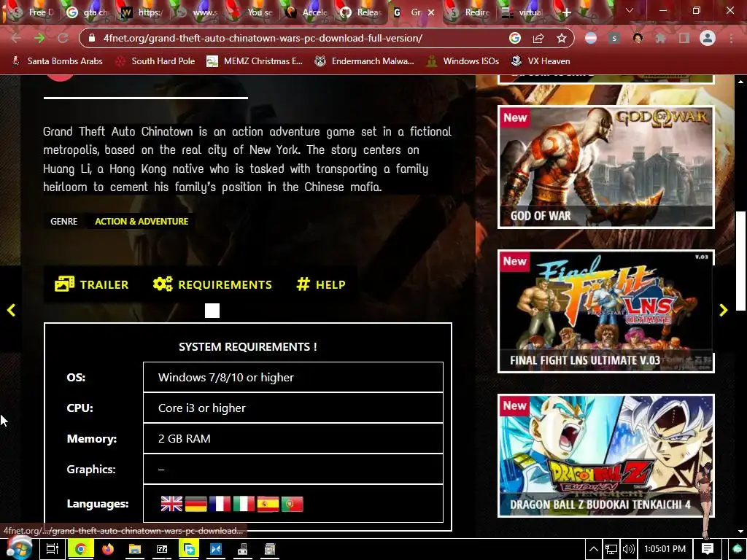Open Chrome three-dot menu

[x=731, y=38]
